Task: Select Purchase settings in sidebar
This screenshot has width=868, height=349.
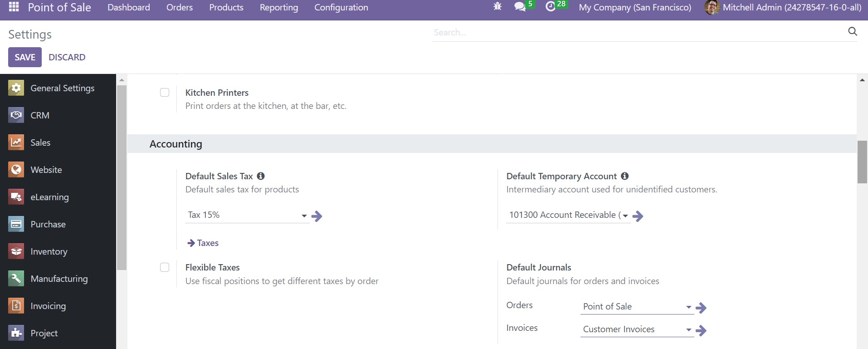Action: coord(58,224)
